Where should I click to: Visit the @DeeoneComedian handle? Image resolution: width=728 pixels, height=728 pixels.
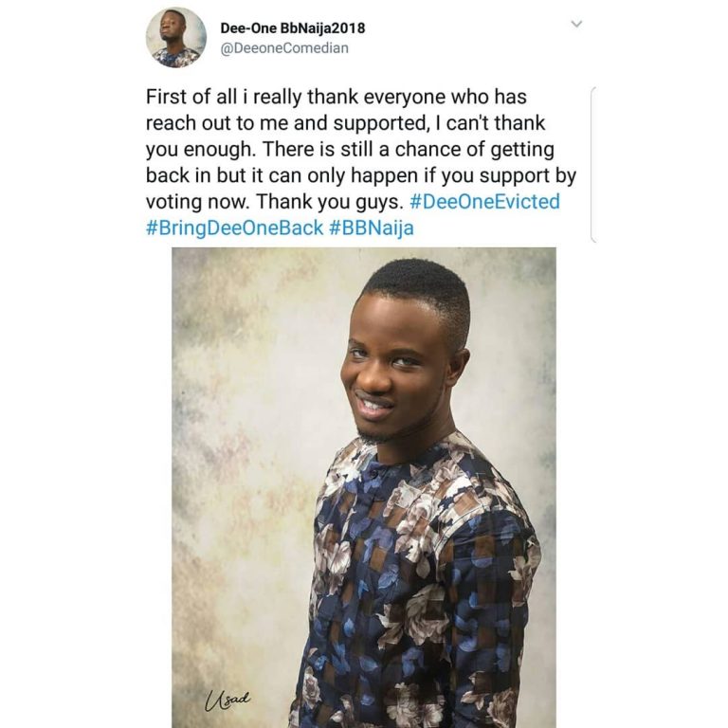coord(281,47)
